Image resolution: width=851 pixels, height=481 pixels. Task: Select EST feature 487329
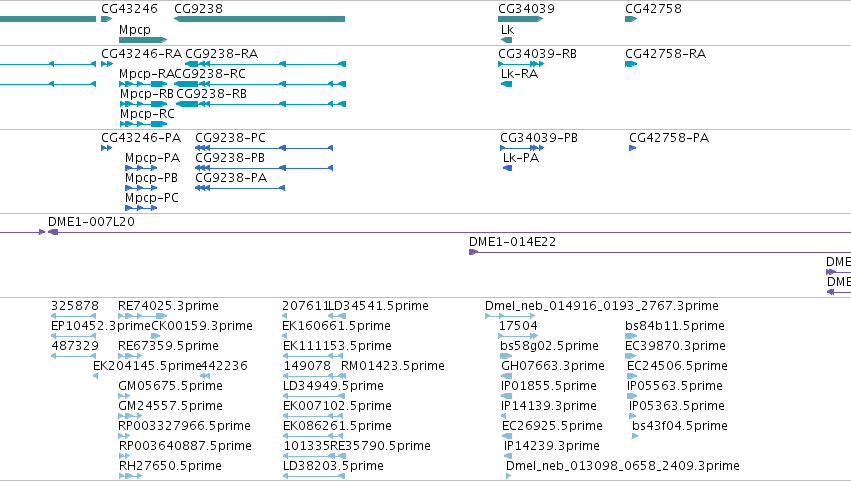75,346
